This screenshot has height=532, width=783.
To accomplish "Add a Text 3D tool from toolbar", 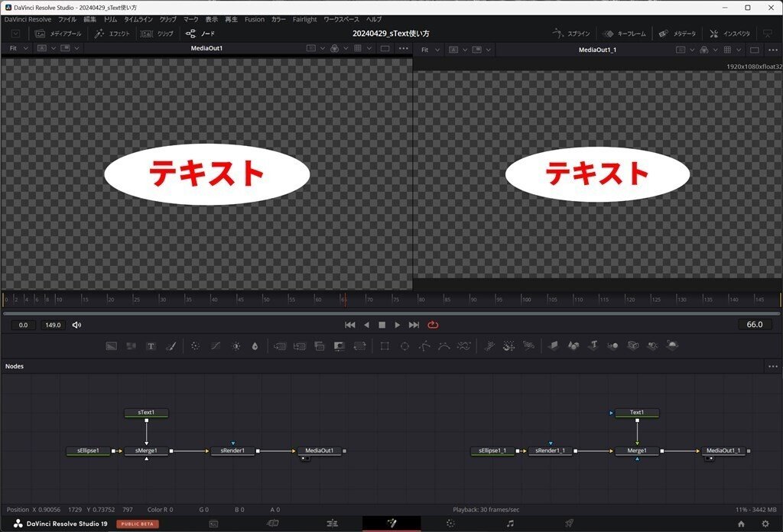I will coord(593,345).
